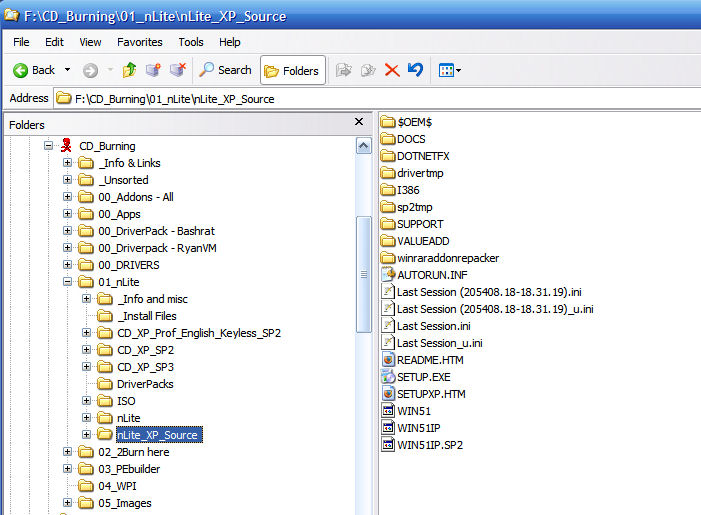Open the File menu

21,42
